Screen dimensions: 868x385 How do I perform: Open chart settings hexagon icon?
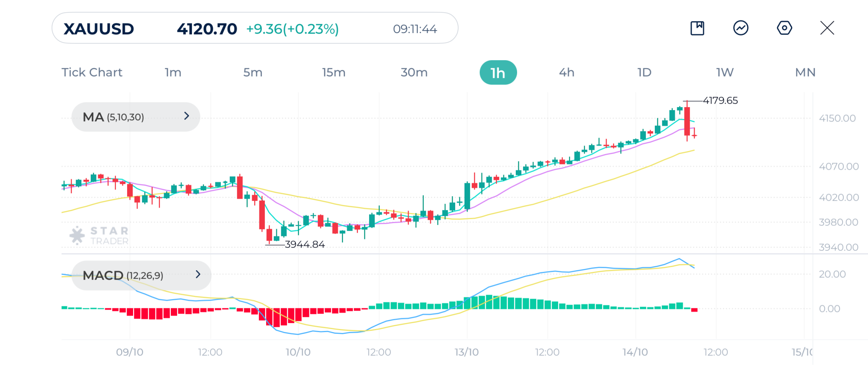pos(784,28)
